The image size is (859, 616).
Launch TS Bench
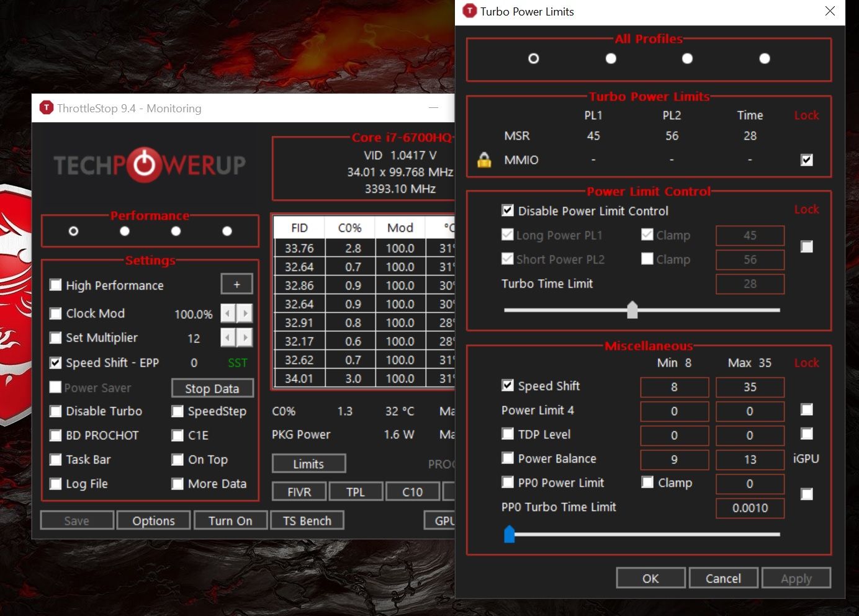point(307,520)
